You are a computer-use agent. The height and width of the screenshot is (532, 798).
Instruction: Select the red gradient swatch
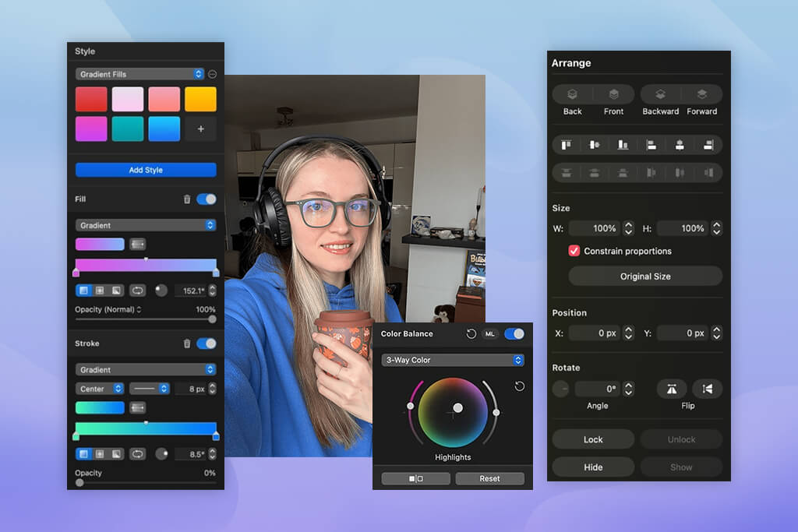tap(92, 99)
